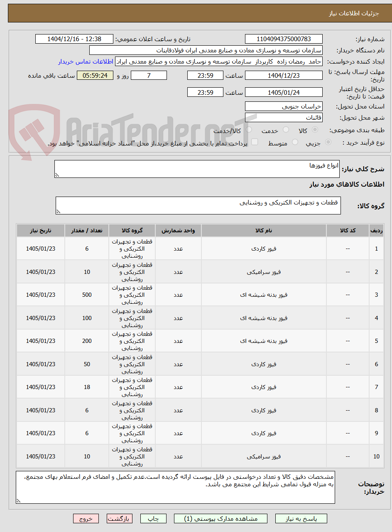Click the unit عدد in row 5
This screenshot has height=532, width=392.
tap(178, 341)
